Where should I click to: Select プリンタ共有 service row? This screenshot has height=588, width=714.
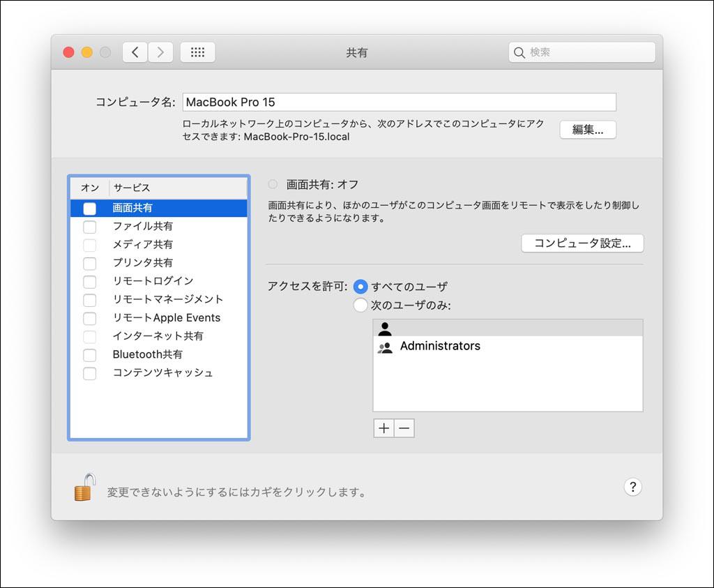(158, 263)
